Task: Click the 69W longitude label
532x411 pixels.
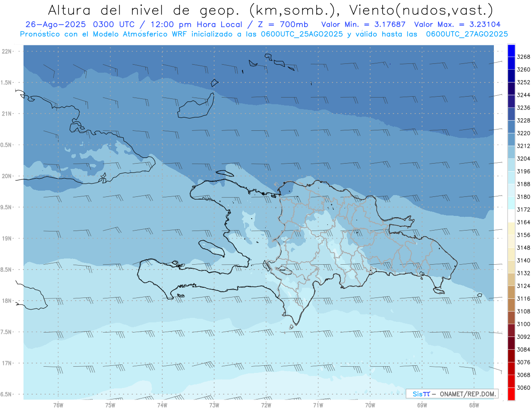Action: [x=422, y=405]
